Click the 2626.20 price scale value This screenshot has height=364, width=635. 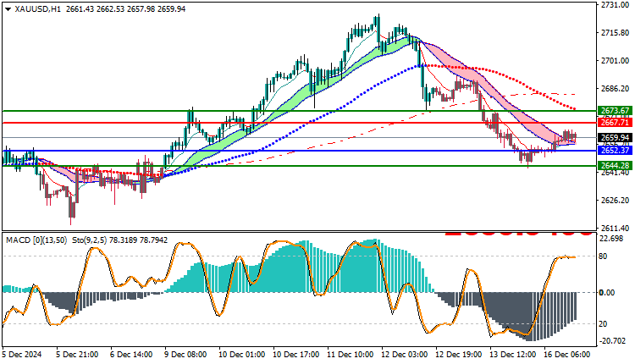pos(615,201)
